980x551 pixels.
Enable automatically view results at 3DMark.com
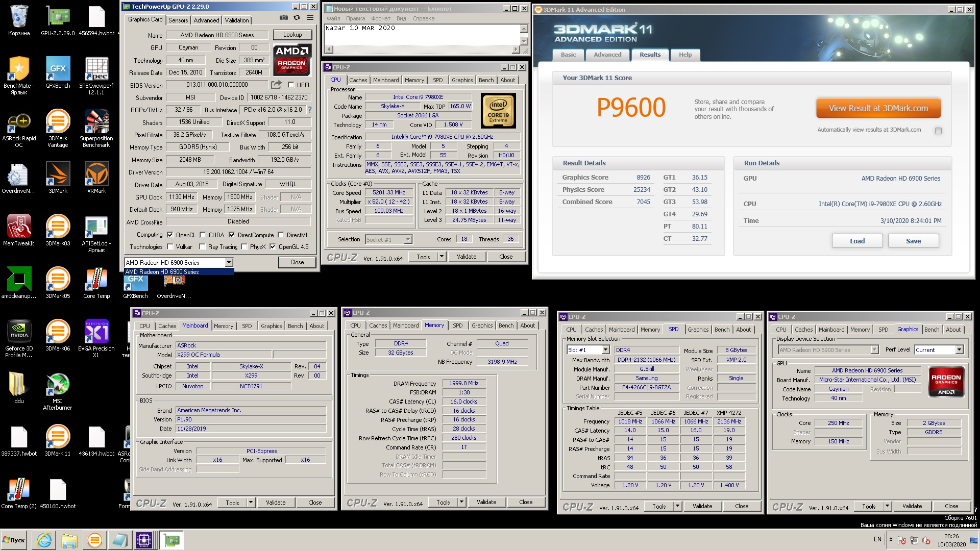938,131
